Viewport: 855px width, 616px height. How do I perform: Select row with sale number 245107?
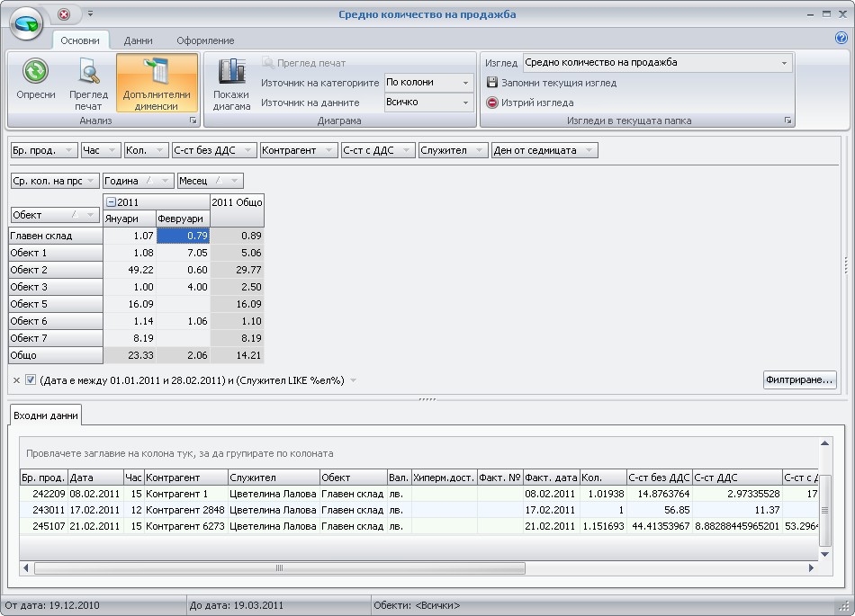pos(418,526)
